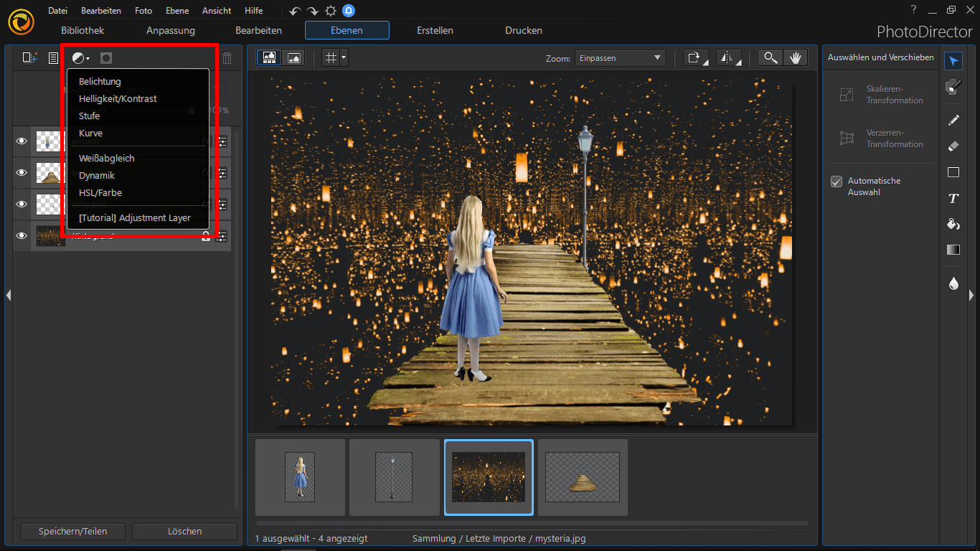Switch to the Bibliothek tab
The image size is (980, 551).
(x=83, y=30)
